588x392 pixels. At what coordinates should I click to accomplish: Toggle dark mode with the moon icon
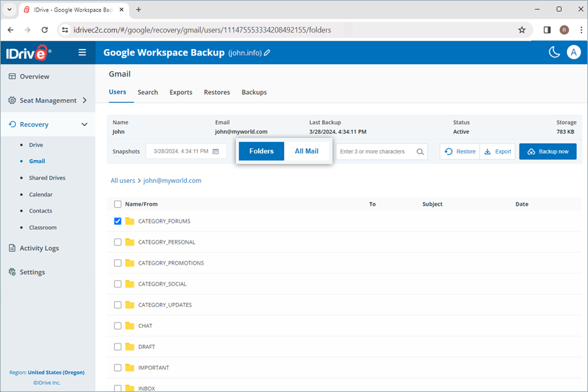(554, 52)
